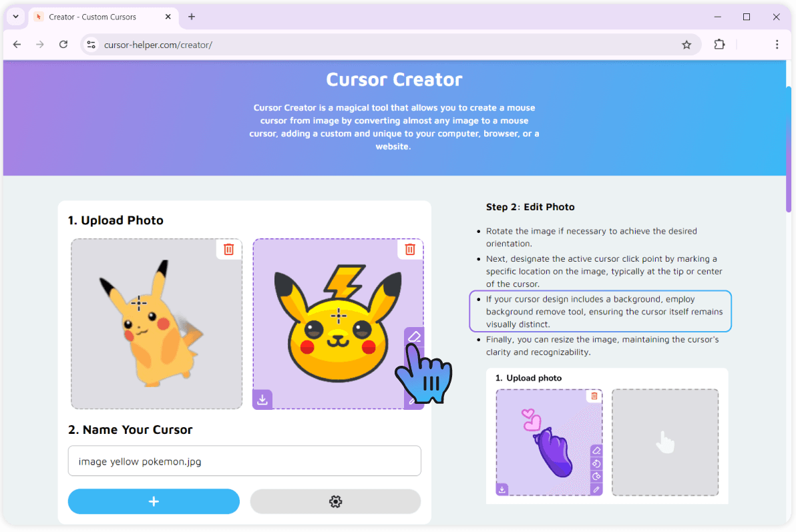This screenshot has width=796, height=532.
Task: Click the pencil icon in example illustration
Action: point(596,489)
